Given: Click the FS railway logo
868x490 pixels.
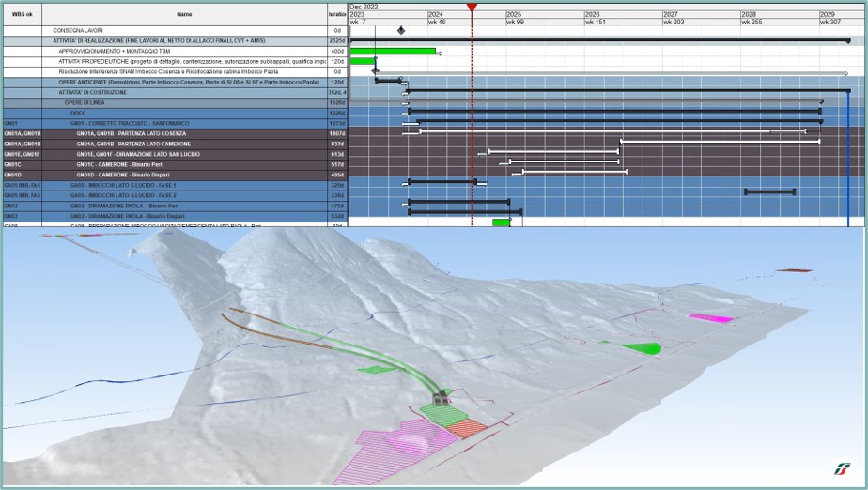Looking at the screenshot, I should click(x=840, y=468).
